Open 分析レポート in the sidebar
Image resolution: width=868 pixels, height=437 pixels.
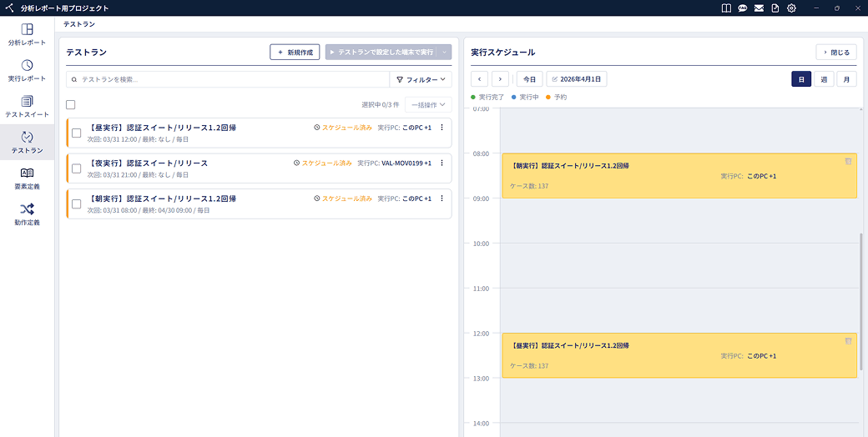(x=27, y=34)
